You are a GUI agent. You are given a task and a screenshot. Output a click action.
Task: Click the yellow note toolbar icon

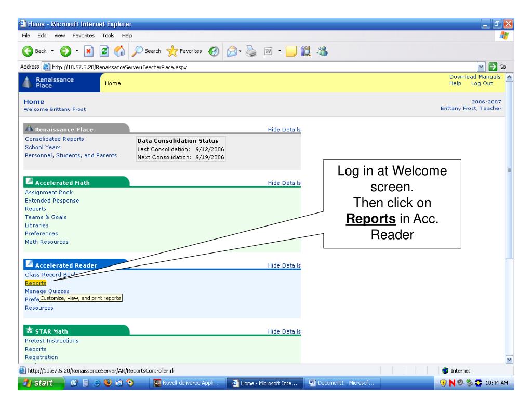pos(291,51)
